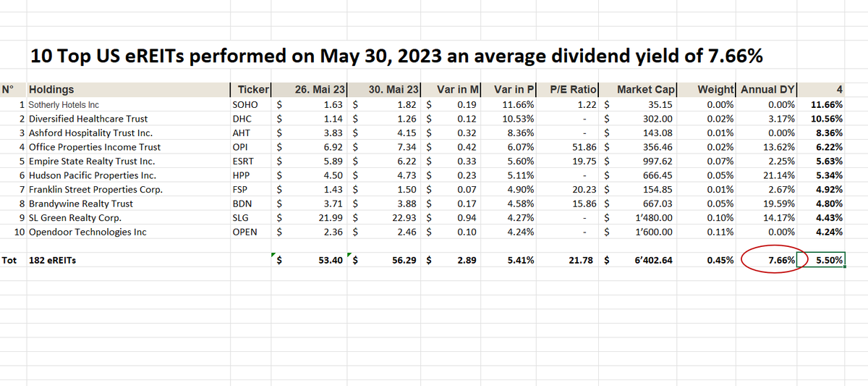
Task: Select the 'Market Cap' header cell
Action: (639, 90)
